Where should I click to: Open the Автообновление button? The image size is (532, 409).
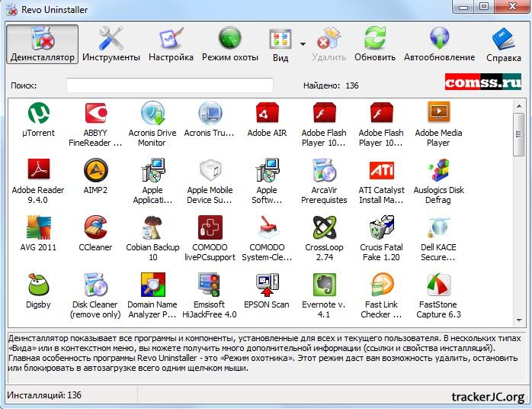(x=439, y=44)
